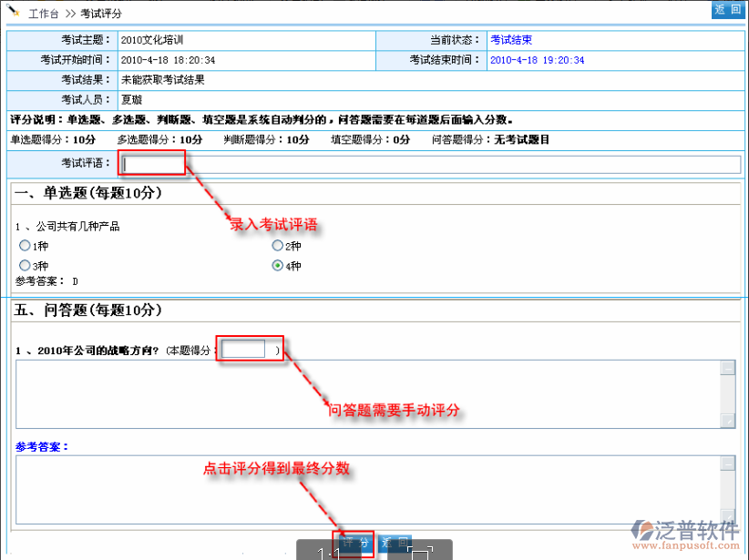Click the exam start time 2010-4-18 18:20:34
The width and height of the screenshot is (749, 560).
[x=168, y=60]
